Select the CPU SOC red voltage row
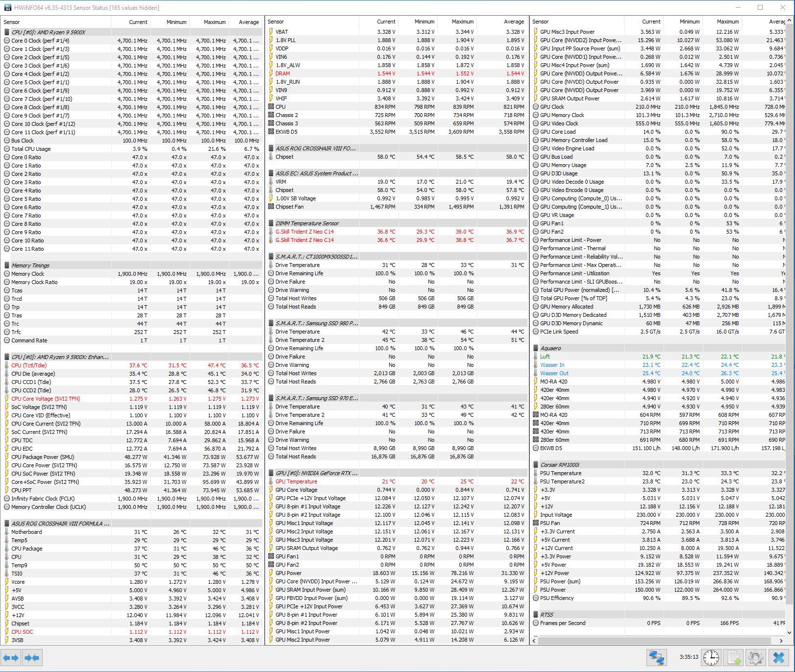Screen dimensions: 795x672 pyautogui.click(x=132, y=632)
